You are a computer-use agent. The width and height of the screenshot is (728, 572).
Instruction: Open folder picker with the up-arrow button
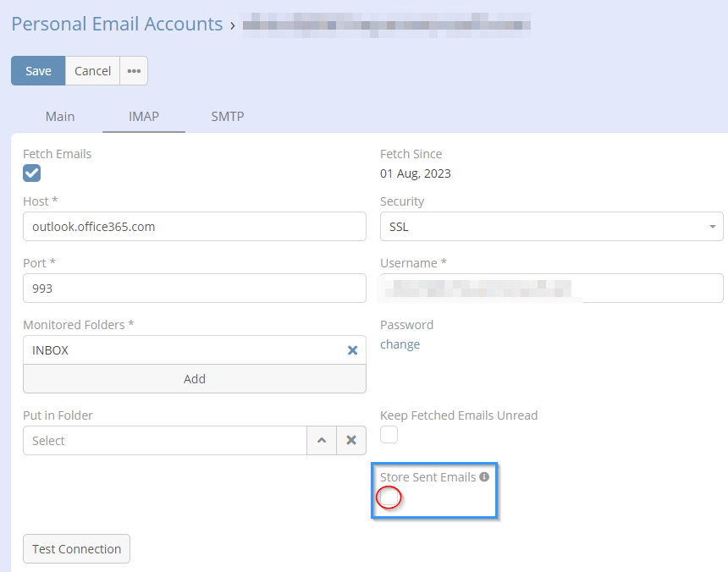(x=321, y=441)
